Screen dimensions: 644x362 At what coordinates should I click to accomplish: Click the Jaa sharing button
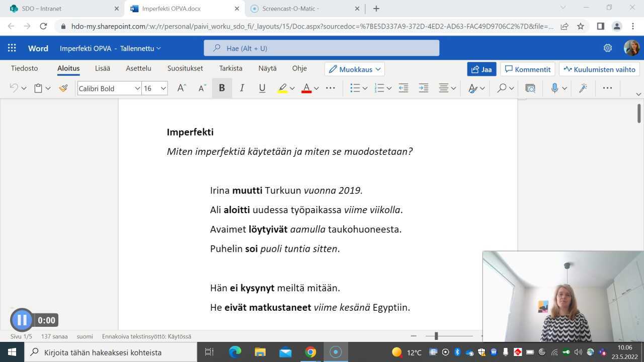tap(481, 69)
